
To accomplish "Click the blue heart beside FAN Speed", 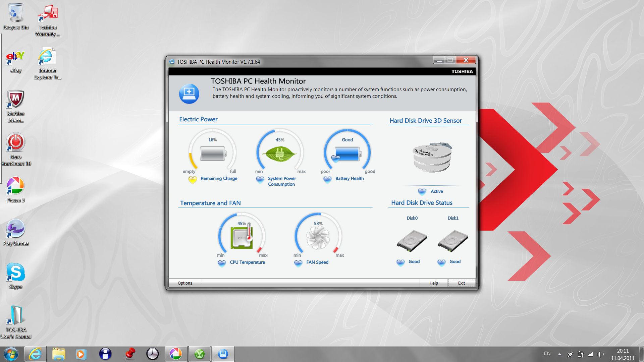I will pyautogui.click(x=298, y=263).
